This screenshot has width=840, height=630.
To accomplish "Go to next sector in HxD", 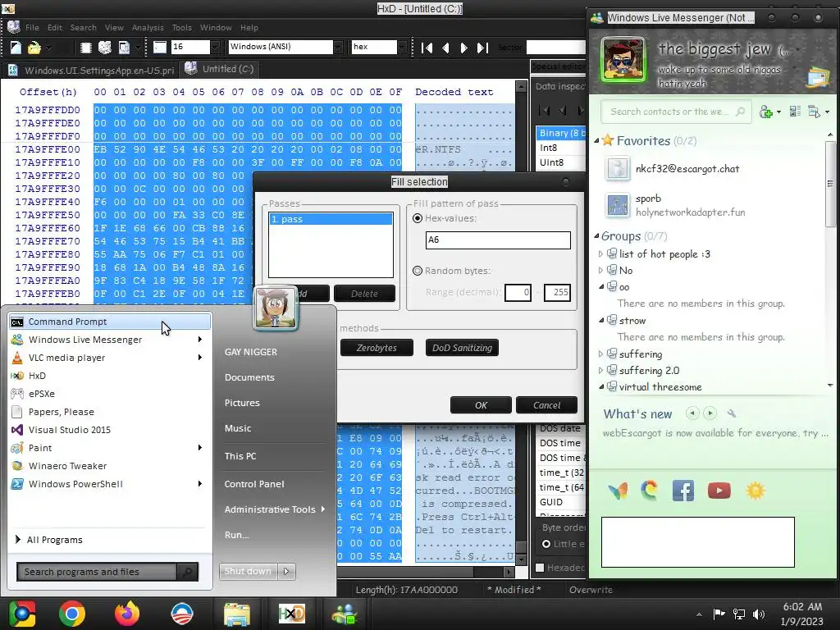I will point(464,48).
